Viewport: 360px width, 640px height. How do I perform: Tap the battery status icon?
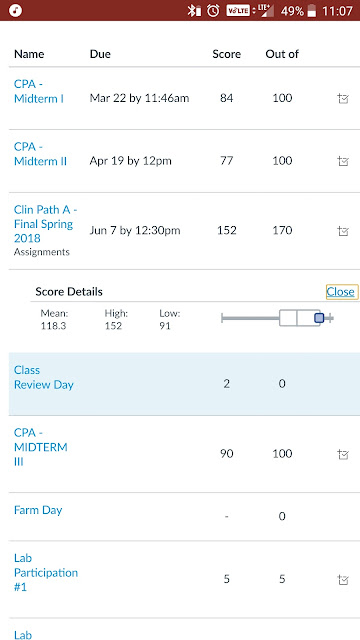(312, 11)
